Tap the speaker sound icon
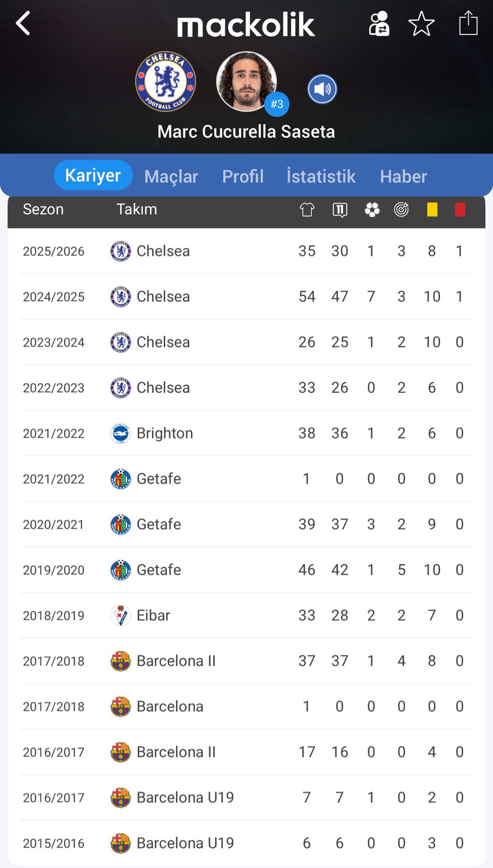 (322, 89)
